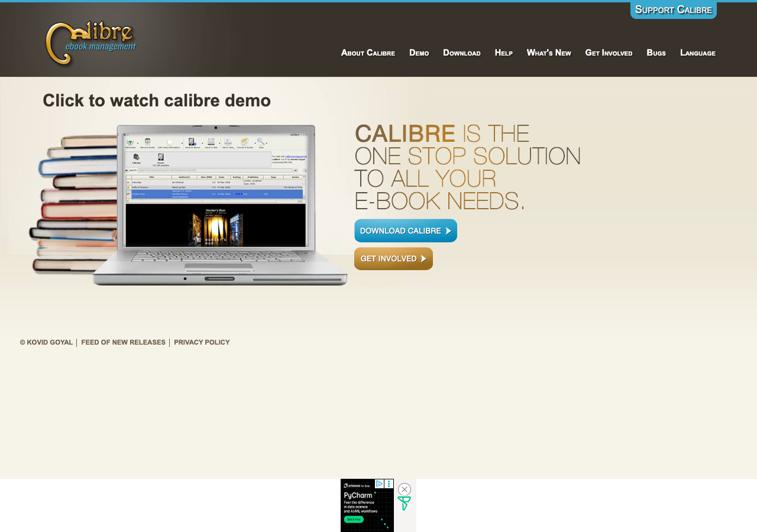Open the three-dot ad options icon

pos(389,483)
